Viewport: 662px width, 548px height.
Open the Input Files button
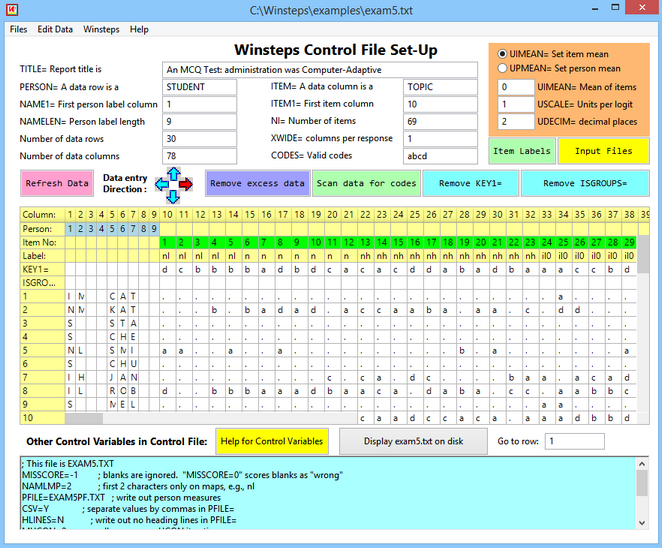604,151
